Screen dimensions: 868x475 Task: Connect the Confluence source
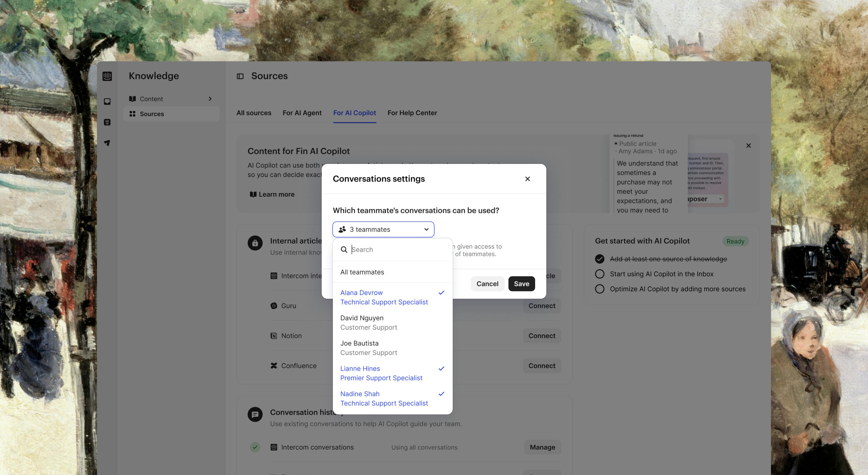(x=542, y=366)
